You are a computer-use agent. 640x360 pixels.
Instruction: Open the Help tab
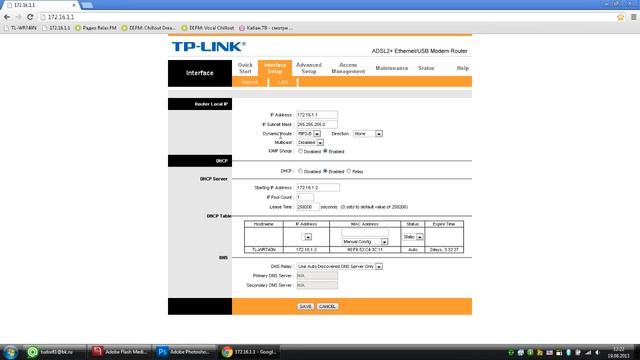(462, 68)
